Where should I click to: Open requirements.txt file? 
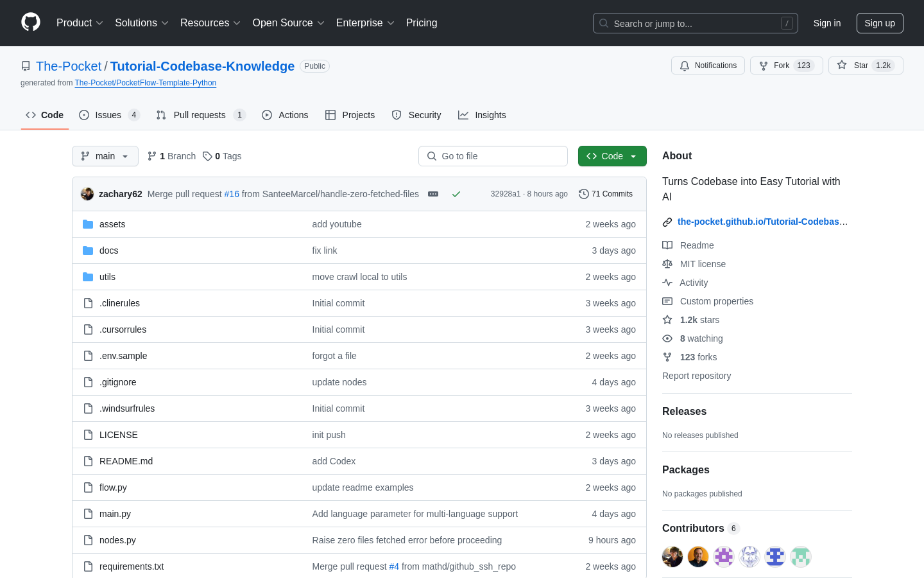coord(132,566)
